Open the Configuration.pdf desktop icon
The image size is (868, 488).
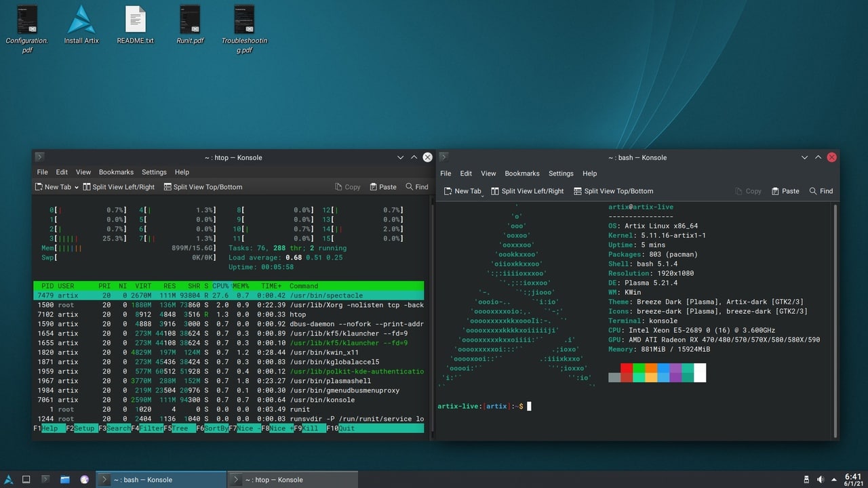[x=27, y=28]
